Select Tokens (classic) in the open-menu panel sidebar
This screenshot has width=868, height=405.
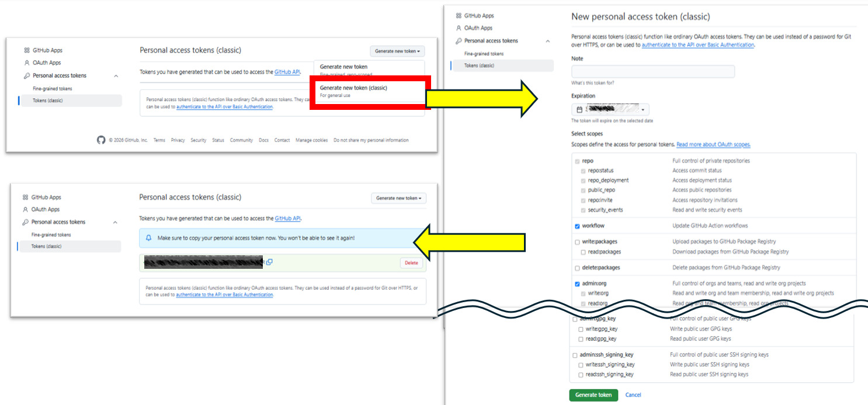coord(70,101)
